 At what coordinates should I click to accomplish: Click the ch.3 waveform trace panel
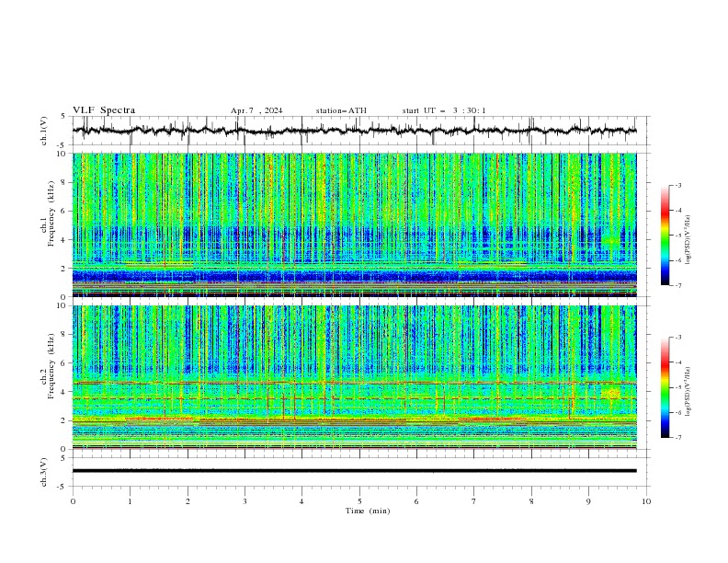[x=358, y=472]
